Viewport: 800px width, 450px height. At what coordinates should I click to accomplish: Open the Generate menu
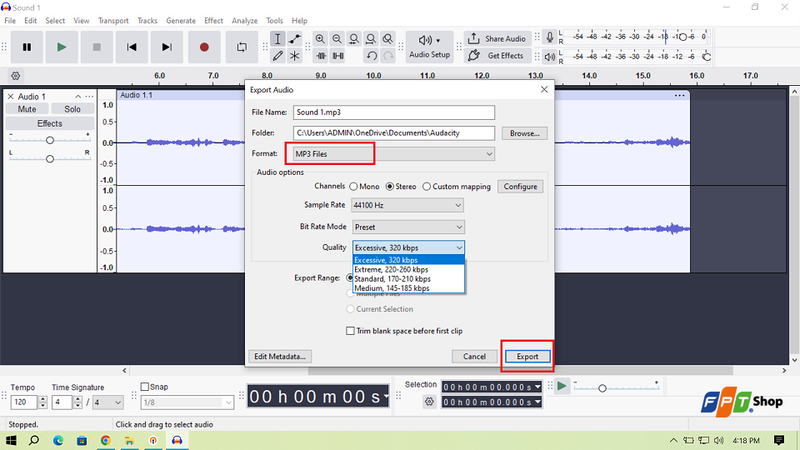tap(181, 21)
